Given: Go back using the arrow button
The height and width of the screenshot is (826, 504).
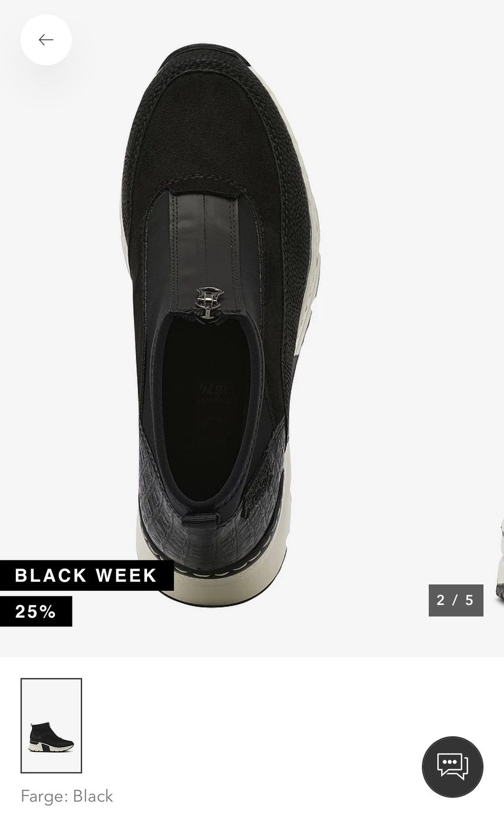Looking at the screenshot, I should pos(46,40).
